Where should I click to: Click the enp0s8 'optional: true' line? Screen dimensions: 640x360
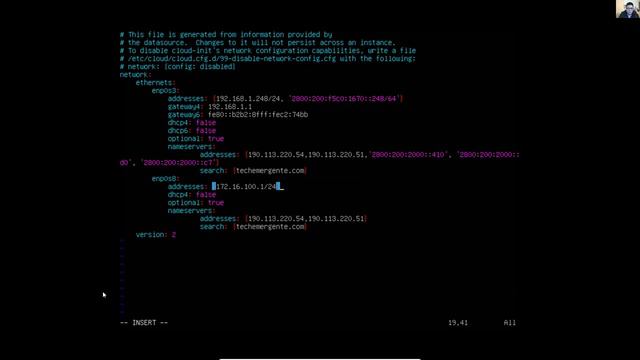click(x=196, y=202)
